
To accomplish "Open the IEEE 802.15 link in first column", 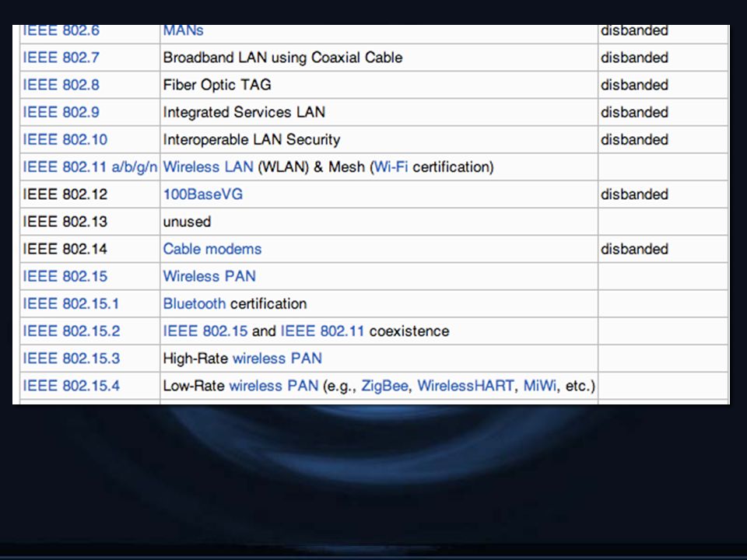I will click(x=65, y=276).
